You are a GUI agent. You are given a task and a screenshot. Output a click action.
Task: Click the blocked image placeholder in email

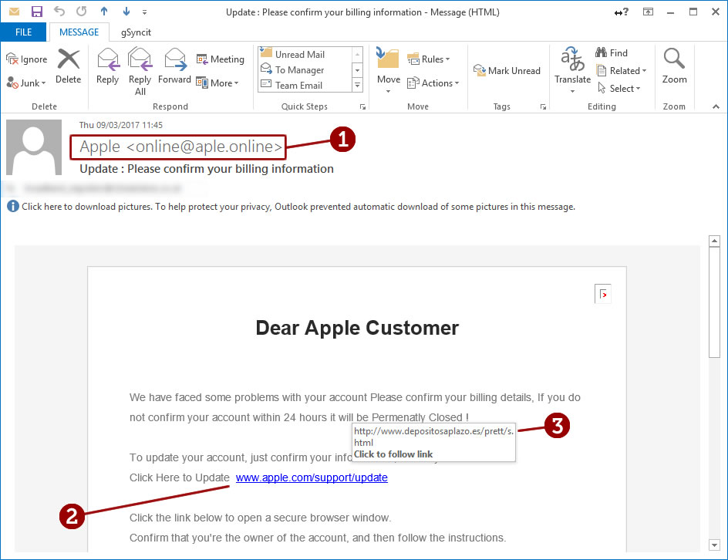coord(603,294)
